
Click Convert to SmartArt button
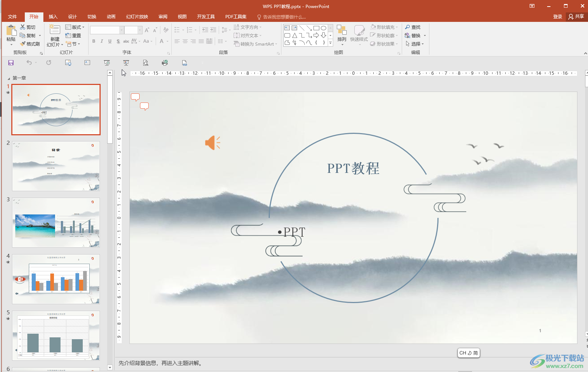point(256,44)
